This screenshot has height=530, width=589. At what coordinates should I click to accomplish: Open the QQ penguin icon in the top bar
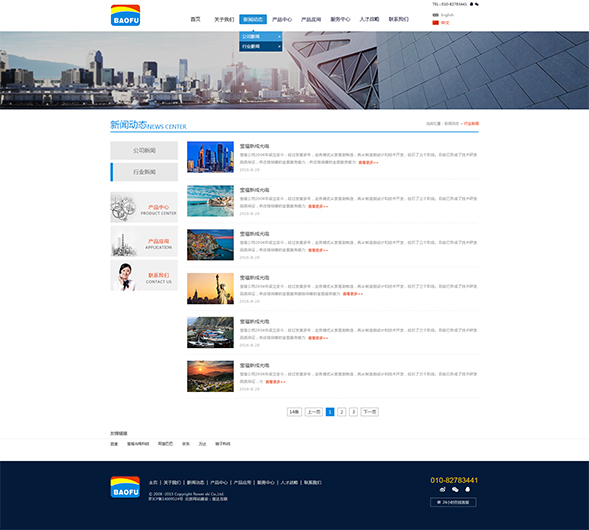(471, 4)
